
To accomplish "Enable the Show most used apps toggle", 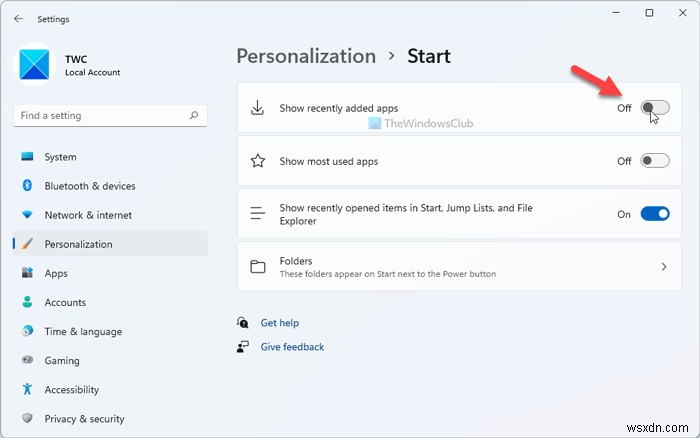I will 655,161.
